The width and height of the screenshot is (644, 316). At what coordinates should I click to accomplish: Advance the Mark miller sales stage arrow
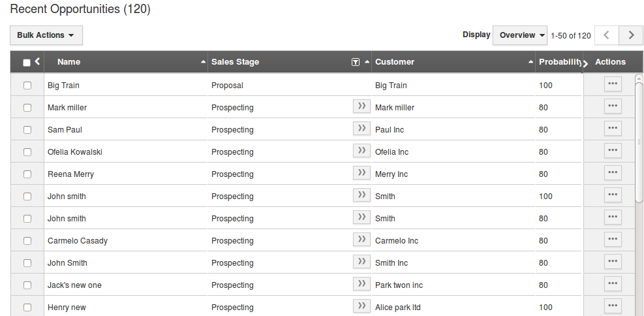362,106
